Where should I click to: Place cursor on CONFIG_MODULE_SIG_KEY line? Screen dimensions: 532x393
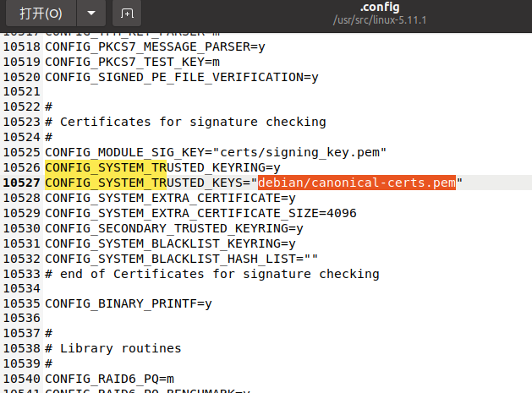[216, 152]
